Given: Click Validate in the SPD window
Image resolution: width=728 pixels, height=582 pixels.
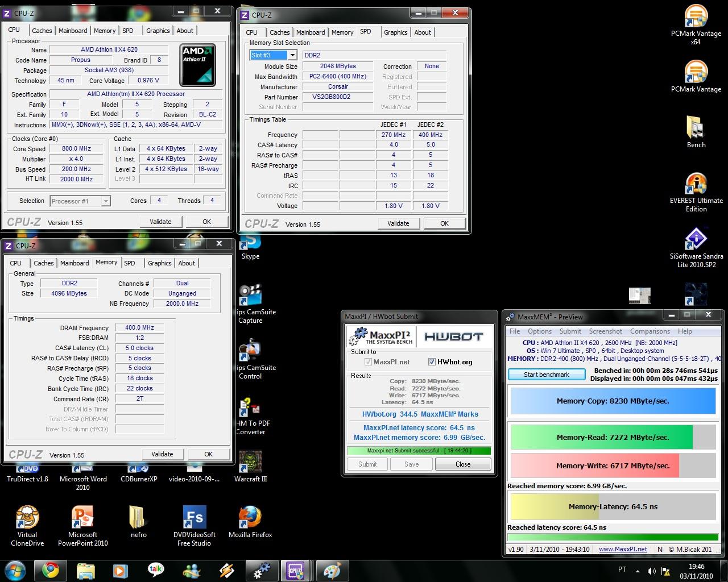Looking at the screenshot, I should [398, 223].
